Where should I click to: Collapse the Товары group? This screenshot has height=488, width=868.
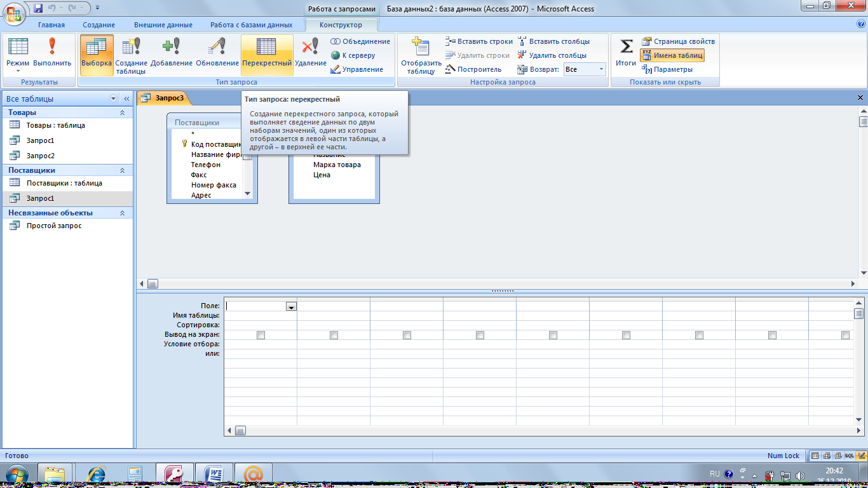[122, 112]
